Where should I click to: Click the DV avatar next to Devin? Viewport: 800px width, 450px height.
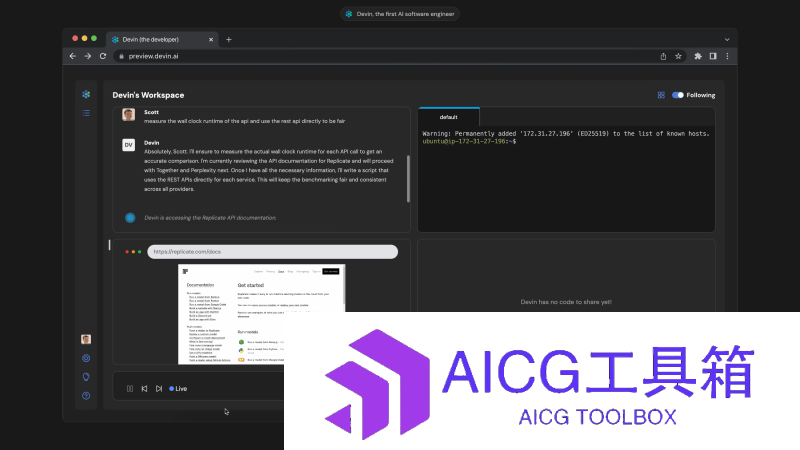coord(129,145)
